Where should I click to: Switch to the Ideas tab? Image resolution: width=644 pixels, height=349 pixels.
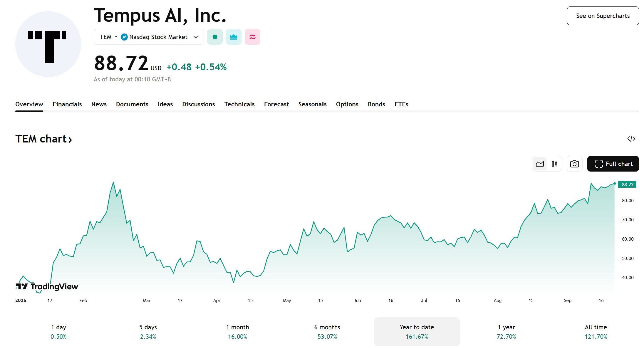coord(165,104)
